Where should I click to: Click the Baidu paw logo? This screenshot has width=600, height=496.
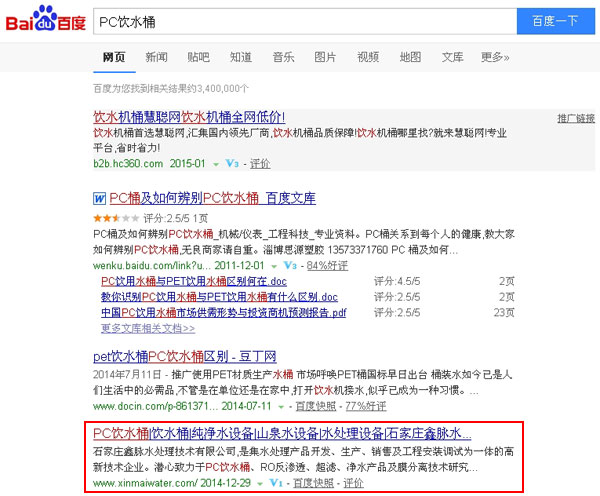click(x=46, y=19)
